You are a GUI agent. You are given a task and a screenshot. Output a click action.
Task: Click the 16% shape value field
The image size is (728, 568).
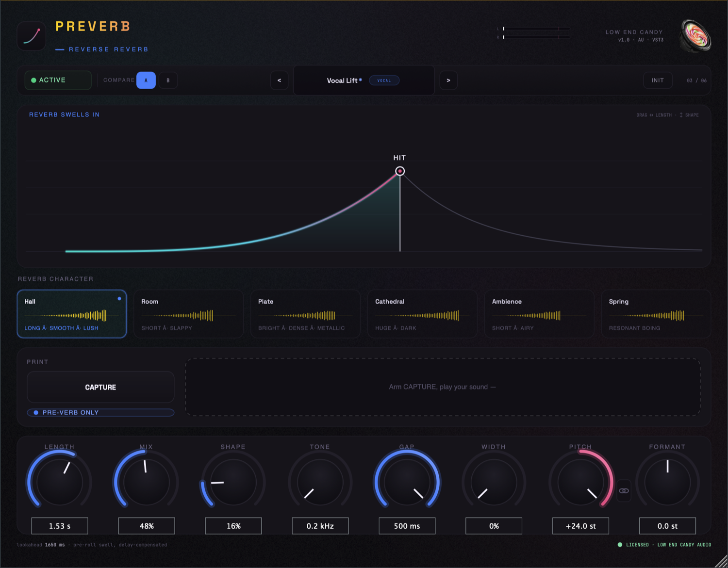[233, 526]
